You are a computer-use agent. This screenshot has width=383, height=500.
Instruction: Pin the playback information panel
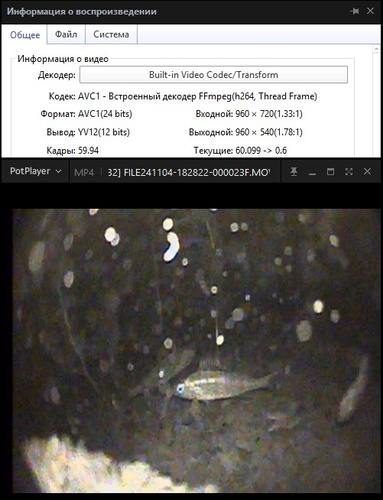click(355, 11)
